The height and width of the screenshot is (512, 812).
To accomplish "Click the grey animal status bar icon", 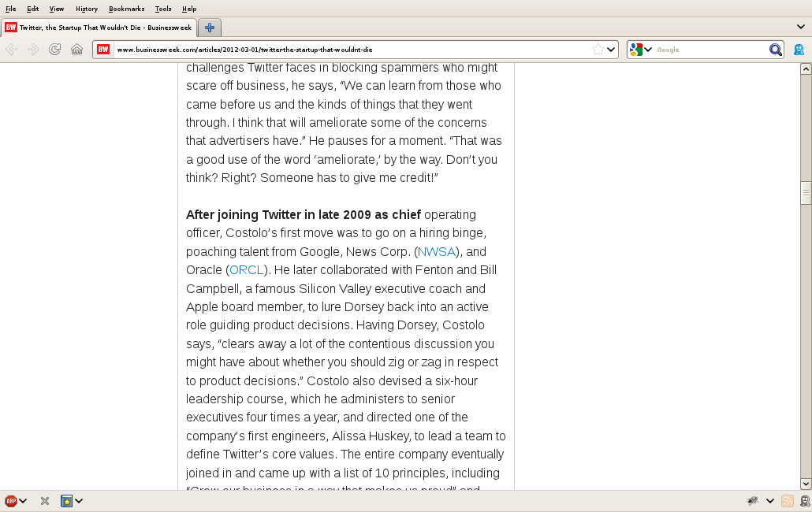I will (752, 501).
